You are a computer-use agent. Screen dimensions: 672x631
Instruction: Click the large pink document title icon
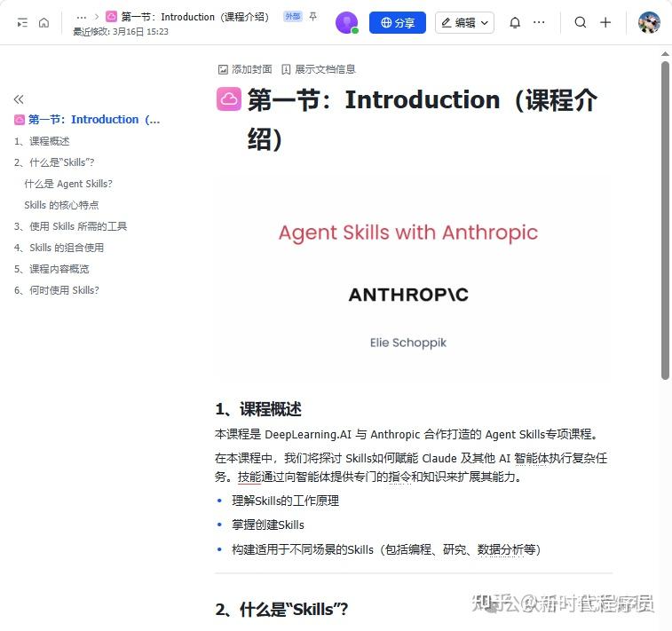pyautogui.click(x=229, y=99)
